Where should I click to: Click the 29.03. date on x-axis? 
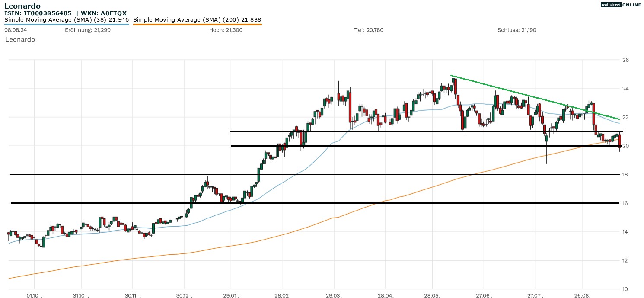334,295
